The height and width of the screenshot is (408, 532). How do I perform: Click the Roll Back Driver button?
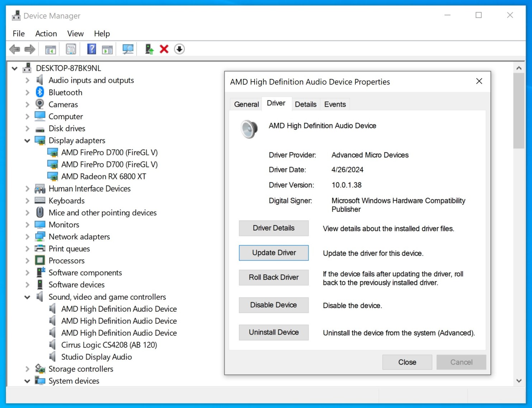tap(274, 277)
